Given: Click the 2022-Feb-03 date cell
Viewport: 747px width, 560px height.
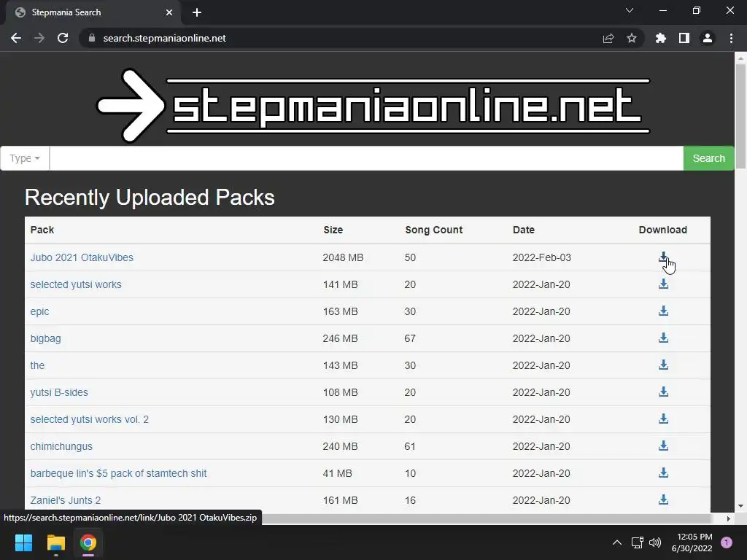Looking at the screenshot, I should click(x=542, y=257).
